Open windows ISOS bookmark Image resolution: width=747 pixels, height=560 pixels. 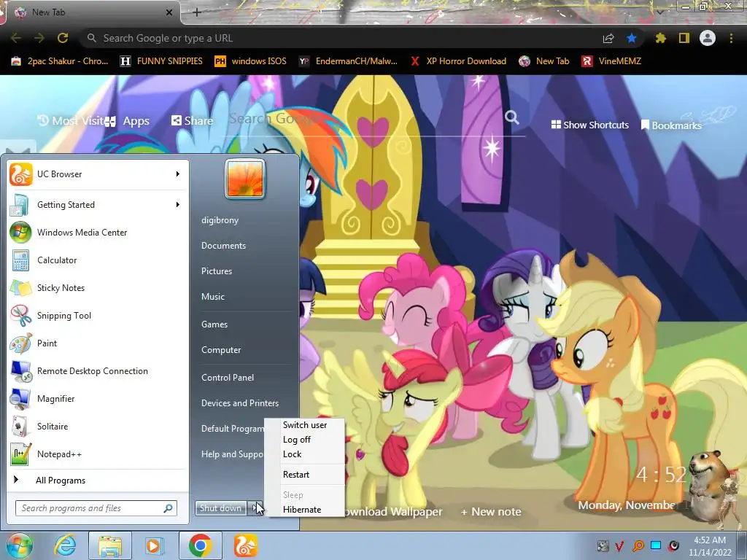[x=251, y=61]
